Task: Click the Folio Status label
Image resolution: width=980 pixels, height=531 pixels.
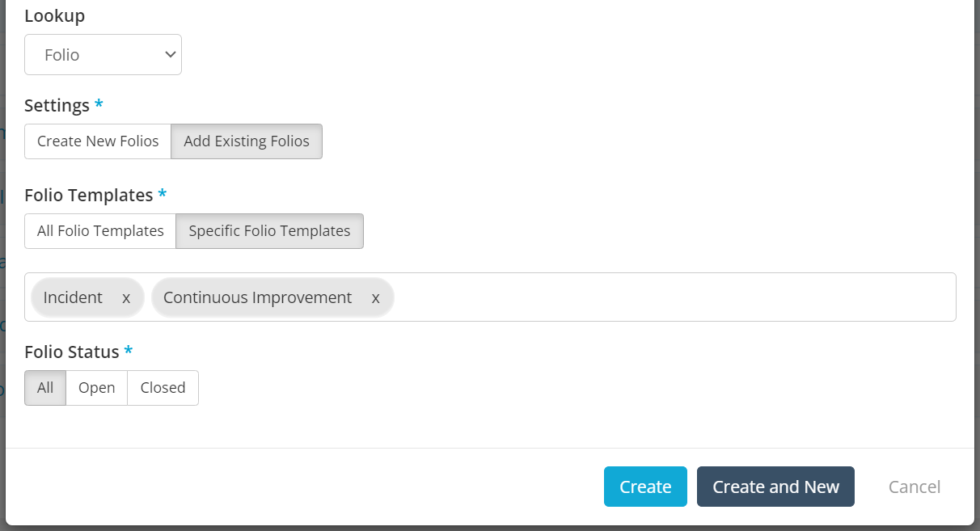Action: [72, 352]
